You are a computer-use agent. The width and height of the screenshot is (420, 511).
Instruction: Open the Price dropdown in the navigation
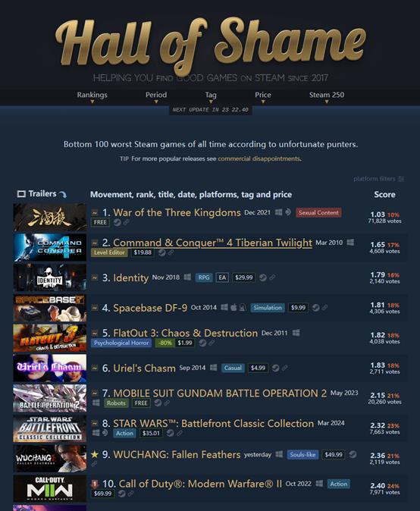pyautogui.click(x=263, y=96)
